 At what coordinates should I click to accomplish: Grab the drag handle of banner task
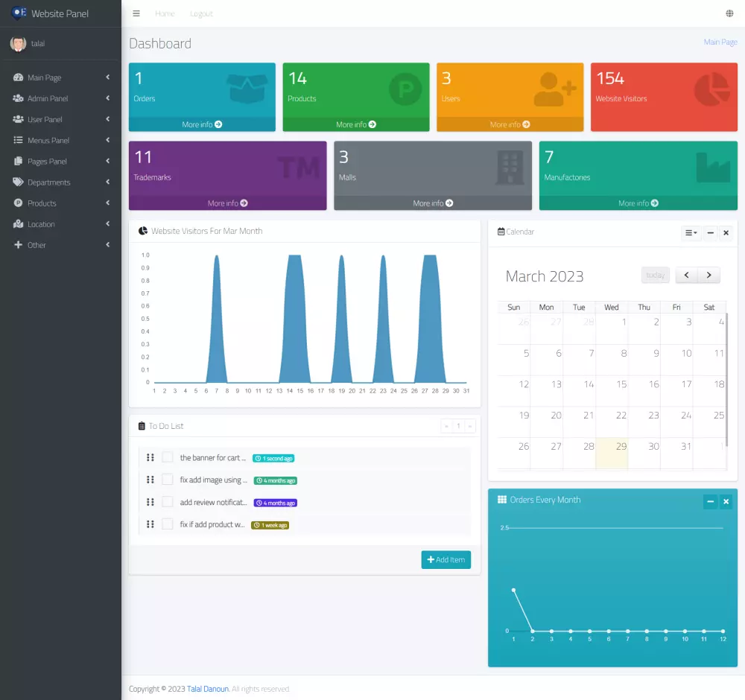150,457
